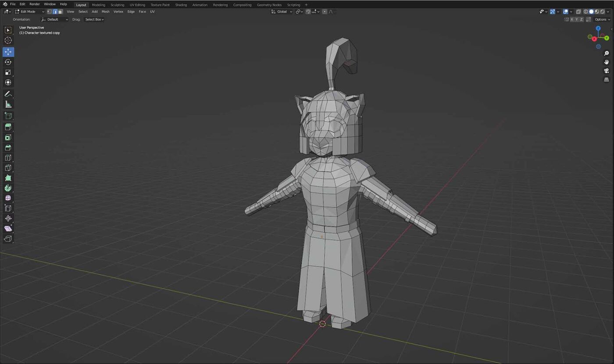The image size is (614, 364).
Task: Select the Rotate tool in toolbar
Action: pyautogui.click(x=8, y=62)
